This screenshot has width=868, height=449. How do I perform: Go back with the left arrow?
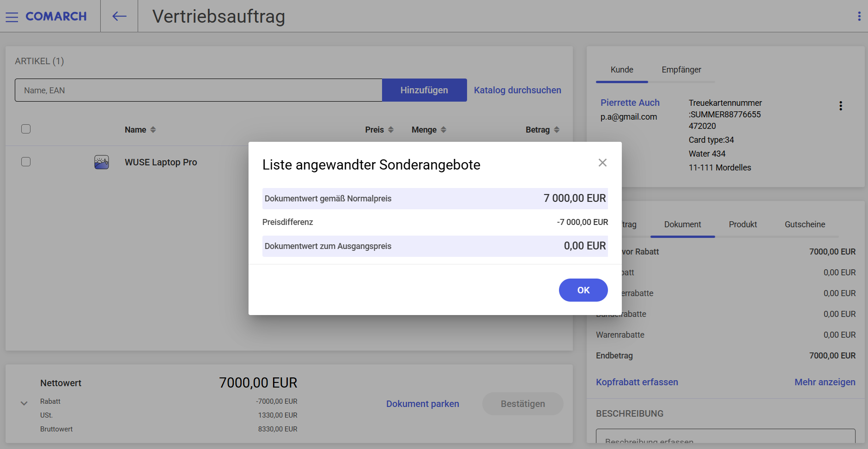coord(119,16)
